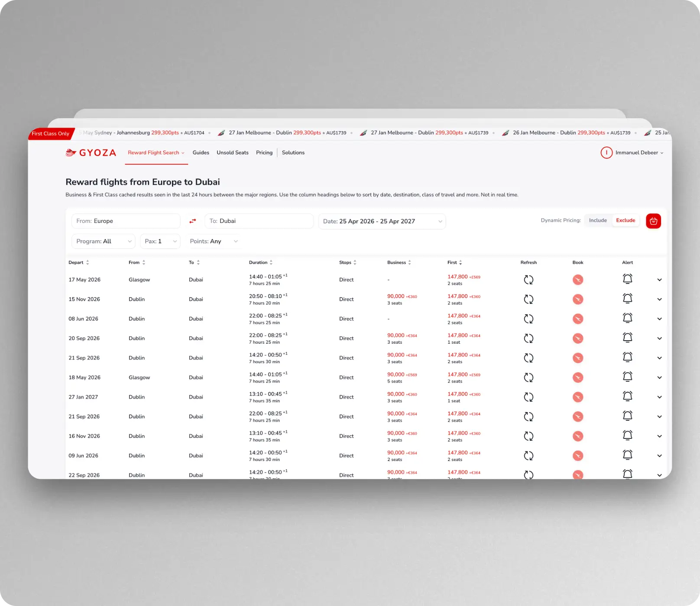
Task: Sort results by Duration column
Action: [261, 263]
